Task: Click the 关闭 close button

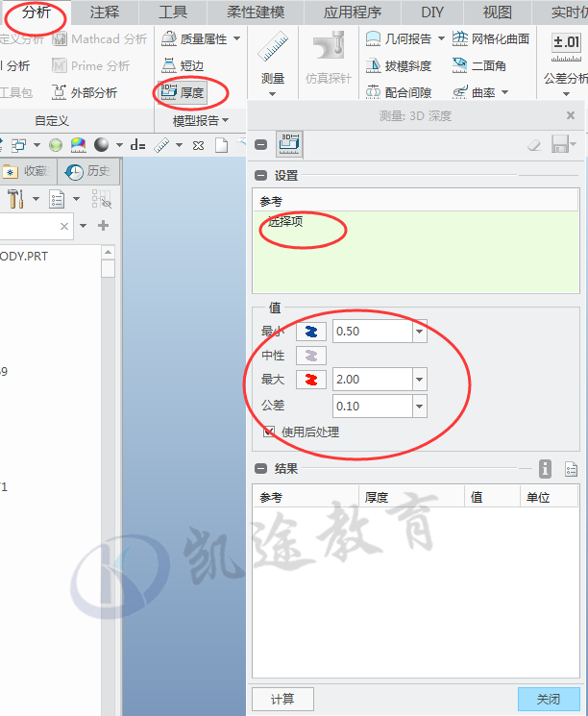Action: pos(549,699)
